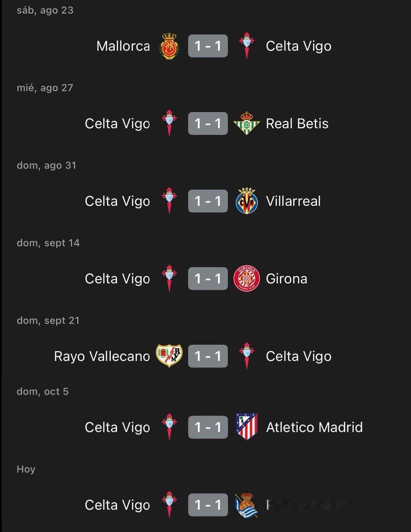
Task: Select the Rayo Vallecano team name
Action: point(102,356)
